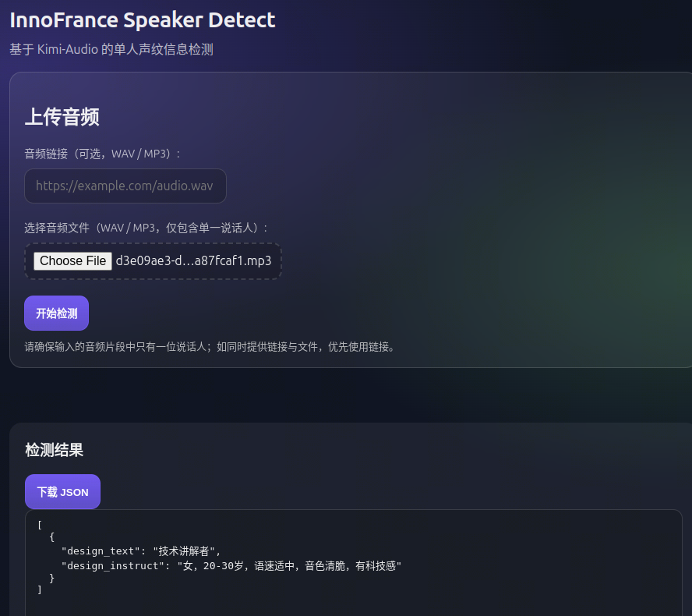Click the Kimi-Audio subtitle text

(111, 50)
